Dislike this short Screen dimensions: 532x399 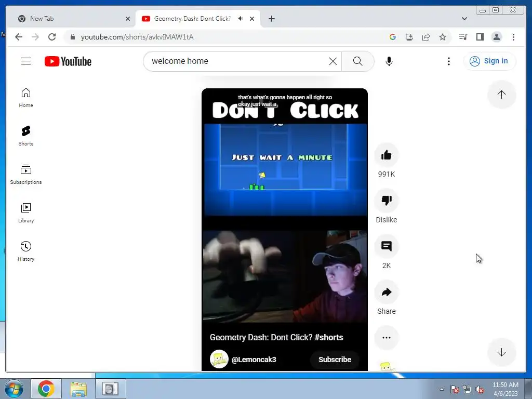pos(387,201)
